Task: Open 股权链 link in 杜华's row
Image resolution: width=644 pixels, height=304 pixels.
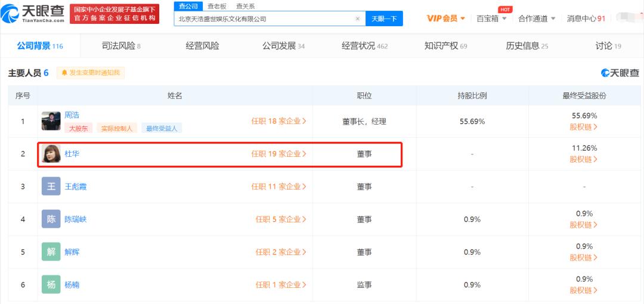Action: [584, 159]
